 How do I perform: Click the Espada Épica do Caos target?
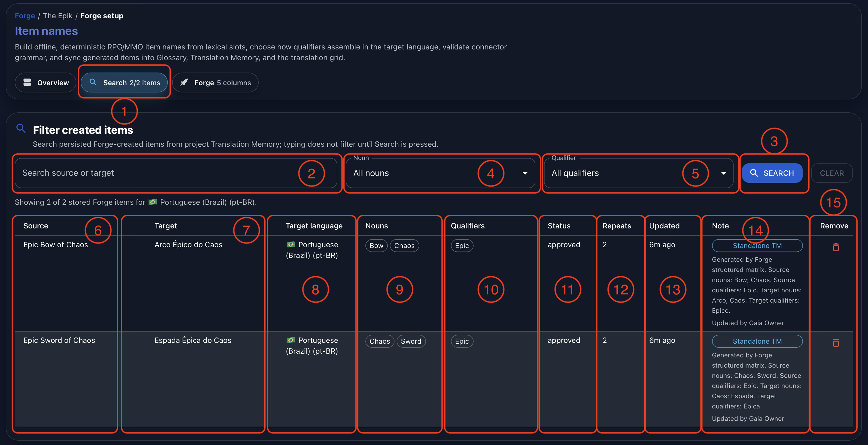(x=193, y=340)
